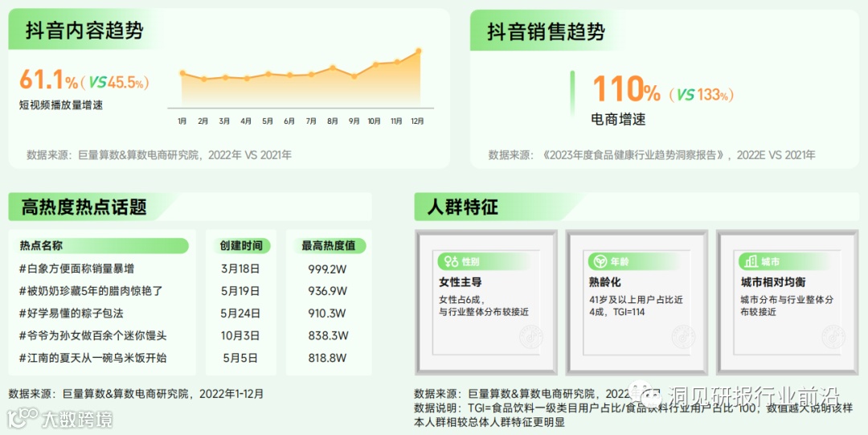This screenshot has height=435, width=868.
Task: Click the 人群特征 header
Action: 463,207
